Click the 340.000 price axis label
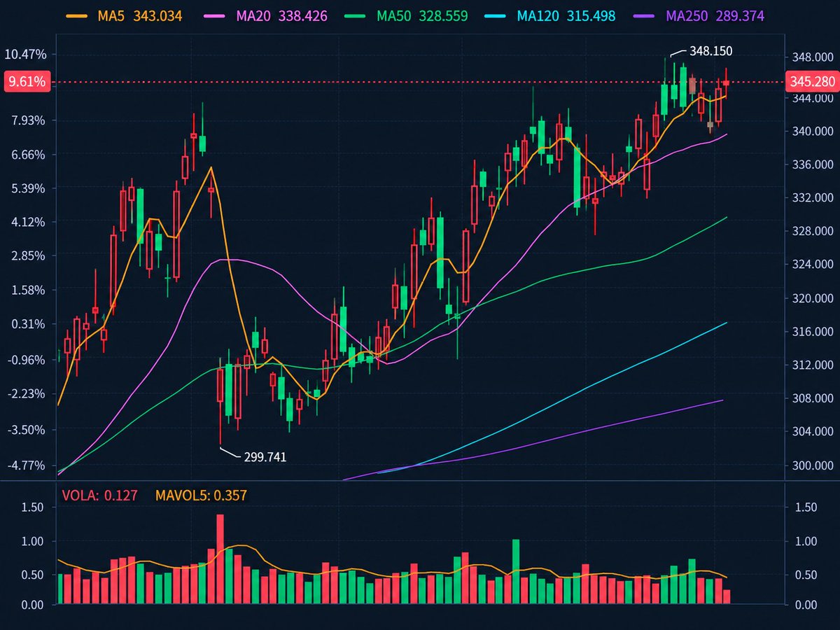840x630 pixels. [813, 131]
